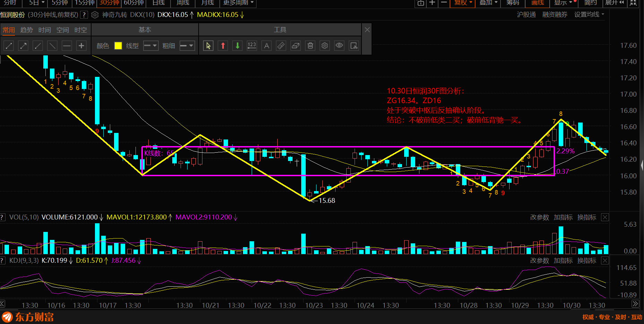Switch to 简约 simple view mode

tap(590, 3)
